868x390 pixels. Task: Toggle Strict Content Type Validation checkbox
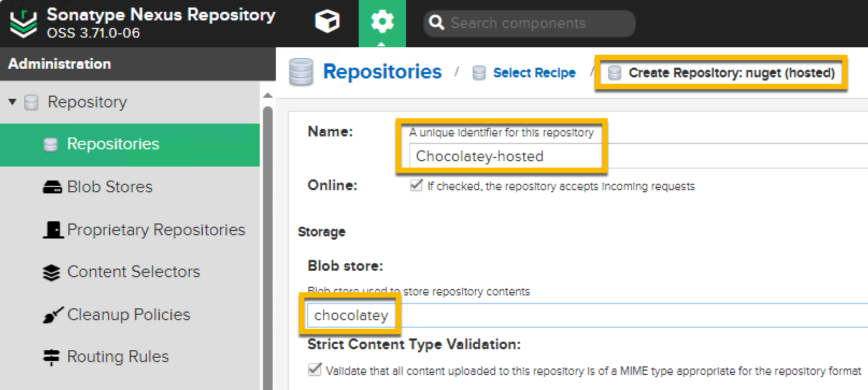(x=315, y=370)
